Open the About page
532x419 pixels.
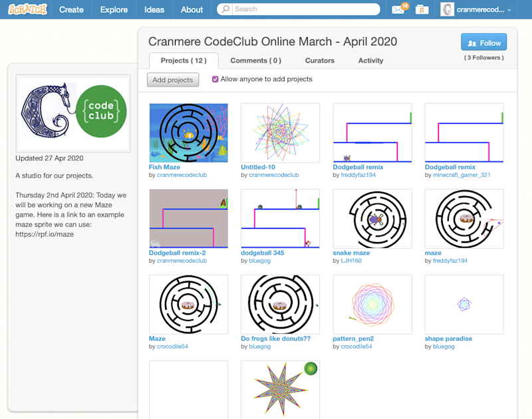tap(192, 9)
